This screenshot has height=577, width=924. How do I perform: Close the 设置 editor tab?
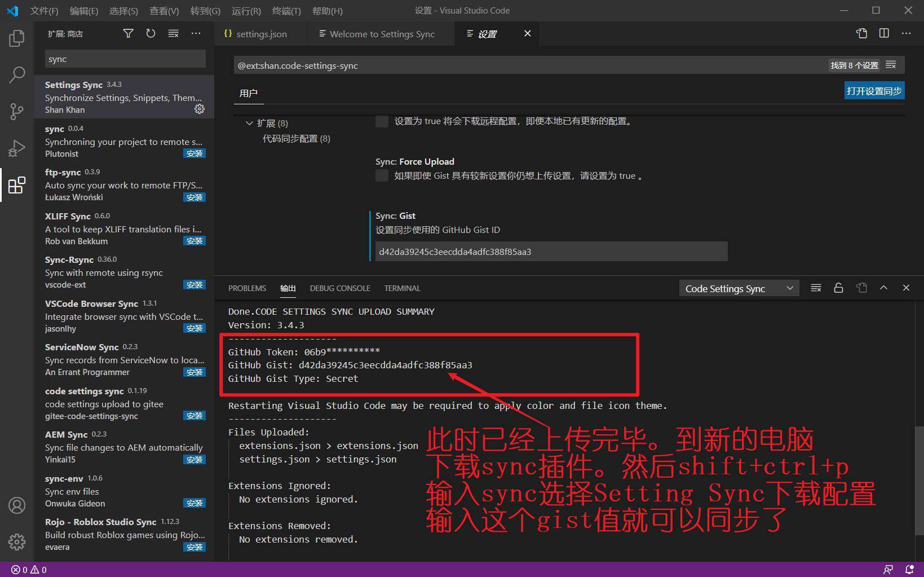[527, 34]
